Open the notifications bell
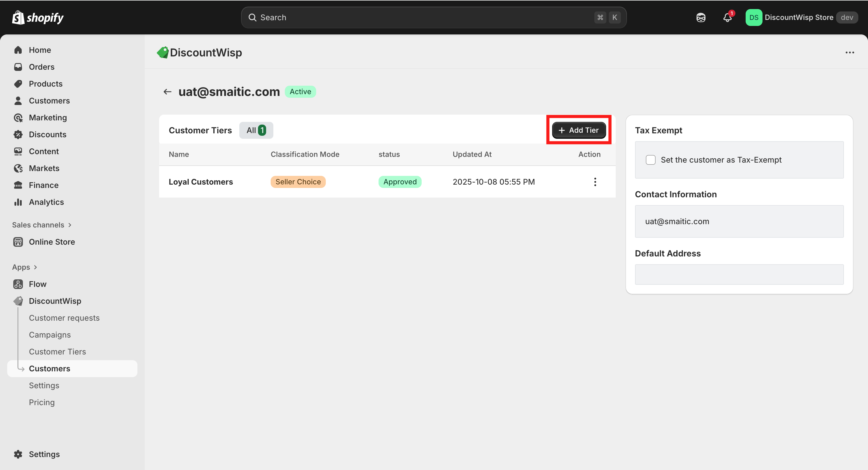Image resolution: width=868 pixels, height=470 pixels. click(727, 17)
